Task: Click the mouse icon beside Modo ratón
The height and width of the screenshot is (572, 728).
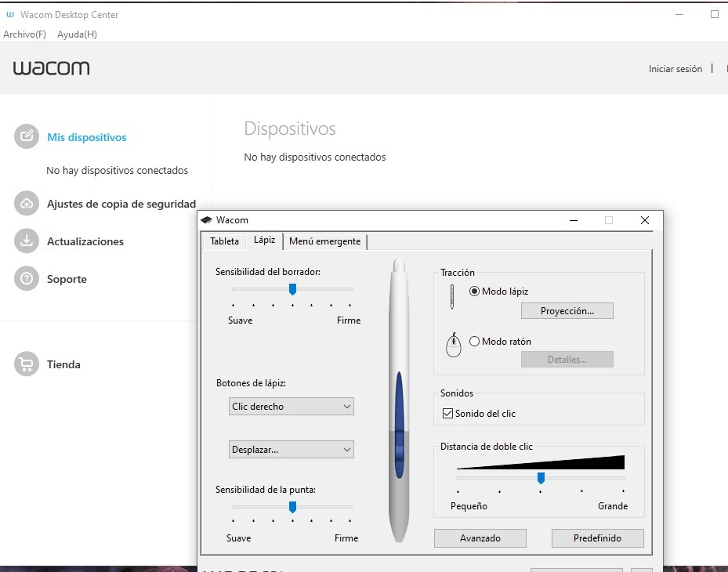Action: (454, 345)
